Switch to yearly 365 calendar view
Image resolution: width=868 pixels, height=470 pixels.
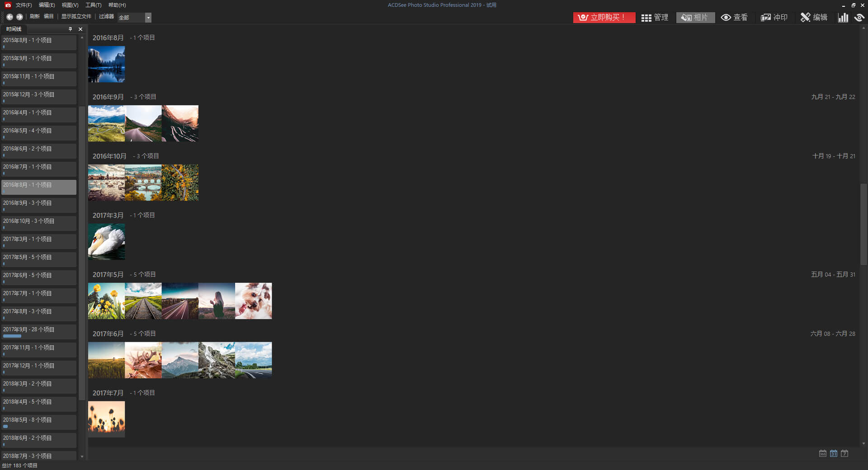[823, 453]
